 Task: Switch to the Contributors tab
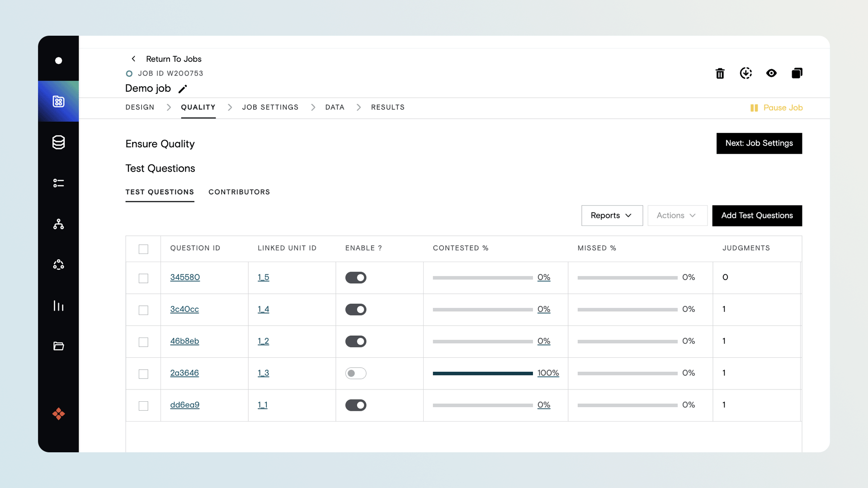pyautogui.click(x=239, y=192)
